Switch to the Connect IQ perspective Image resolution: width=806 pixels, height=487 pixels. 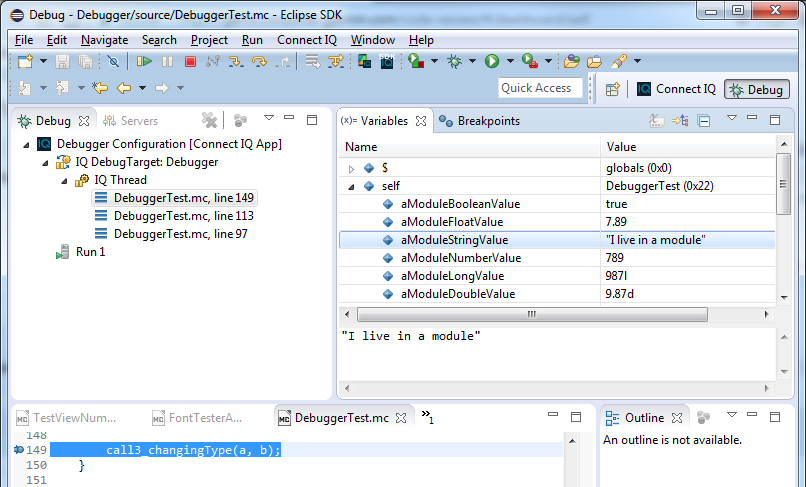point(675,89)
